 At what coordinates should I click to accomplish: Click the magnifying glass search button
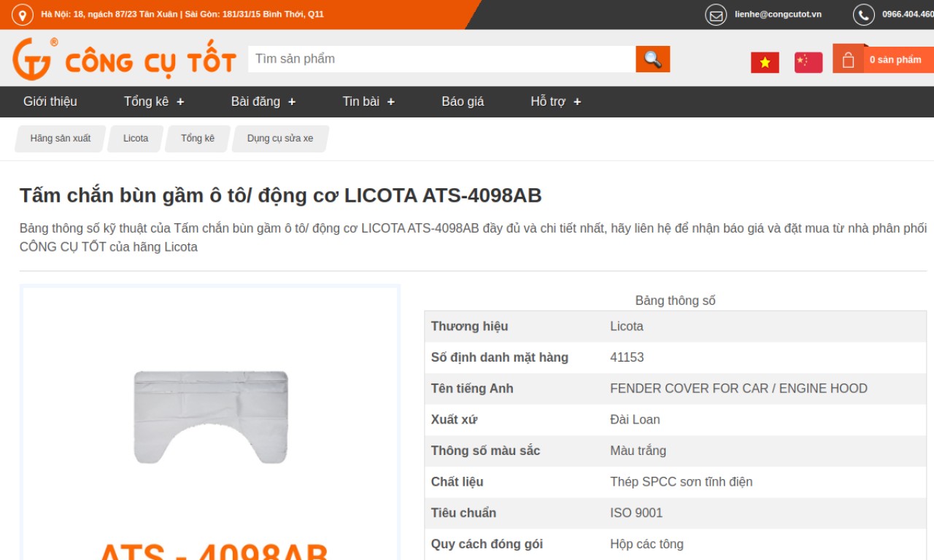click(652, 59)
